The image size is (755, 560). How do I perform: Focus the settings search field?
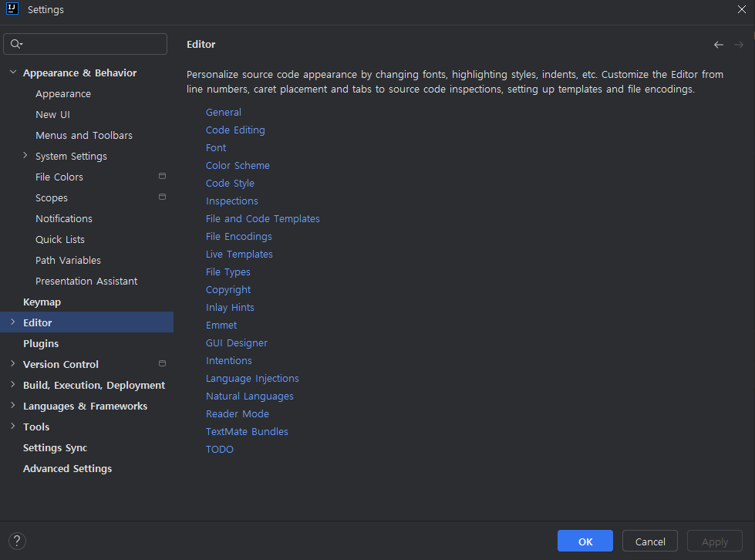94,44
